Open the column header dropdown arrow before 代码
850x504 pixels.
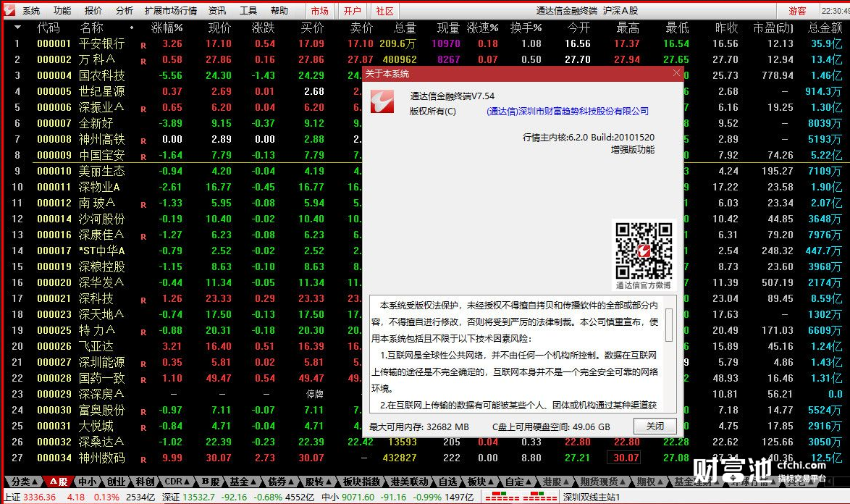(17, 27)
